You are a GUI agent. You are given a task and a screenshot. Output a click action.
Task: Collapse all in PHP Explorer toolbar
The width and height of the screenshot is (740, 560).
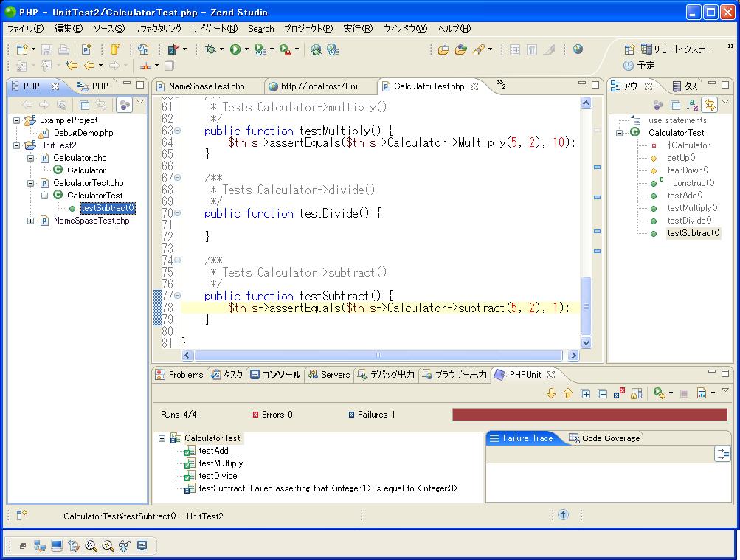click(84, 105)
